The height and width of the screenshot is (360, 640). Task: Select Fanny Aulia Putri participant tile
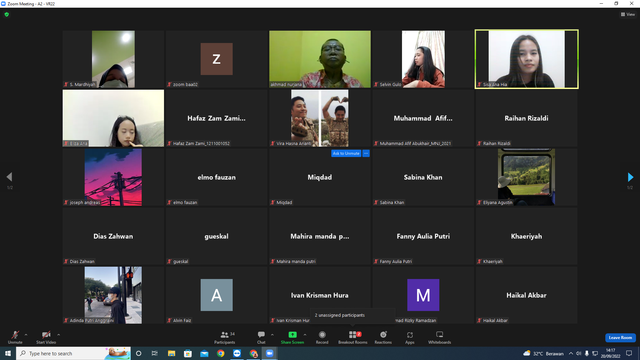point(423,236)
